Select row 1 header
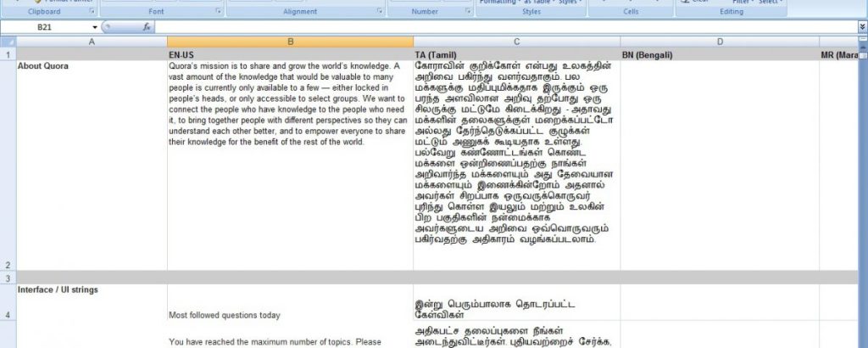The width and height of the screenshot is (868, 348). coord(8,54)
